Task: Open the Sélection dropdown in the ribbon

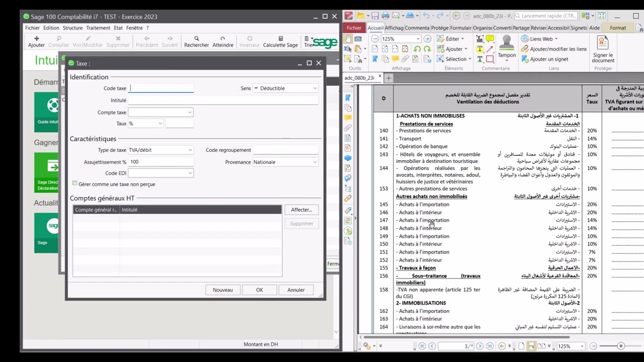Action: click(x=454, y=59)
